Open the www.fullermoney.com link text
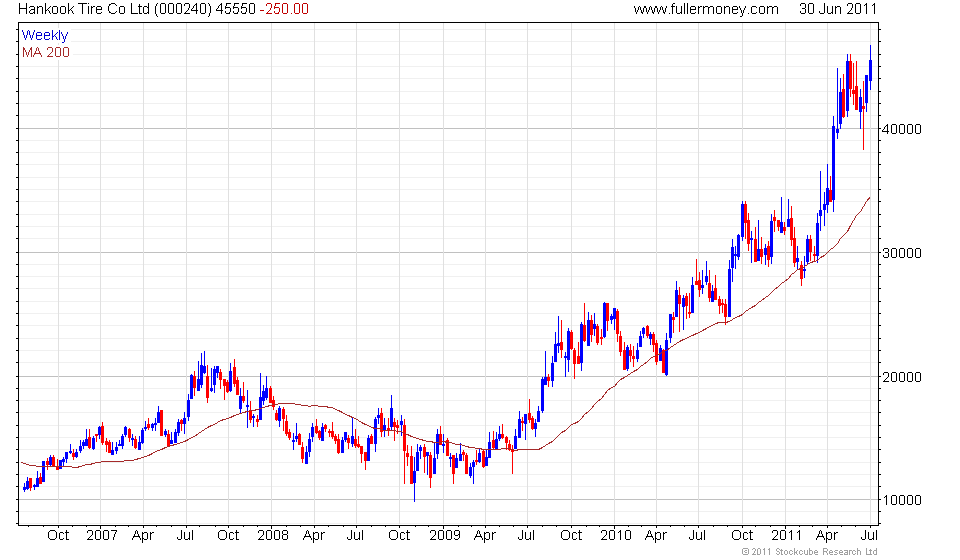Image resolution: width=960 pixels, height=560 pixels. (706, 9)
